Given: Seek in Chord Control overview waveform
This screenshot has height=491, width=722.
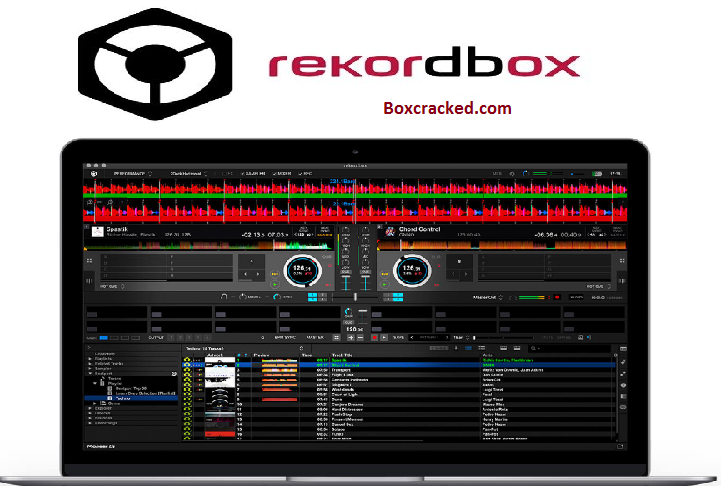Looking at the screenshot, I should 502,246.
